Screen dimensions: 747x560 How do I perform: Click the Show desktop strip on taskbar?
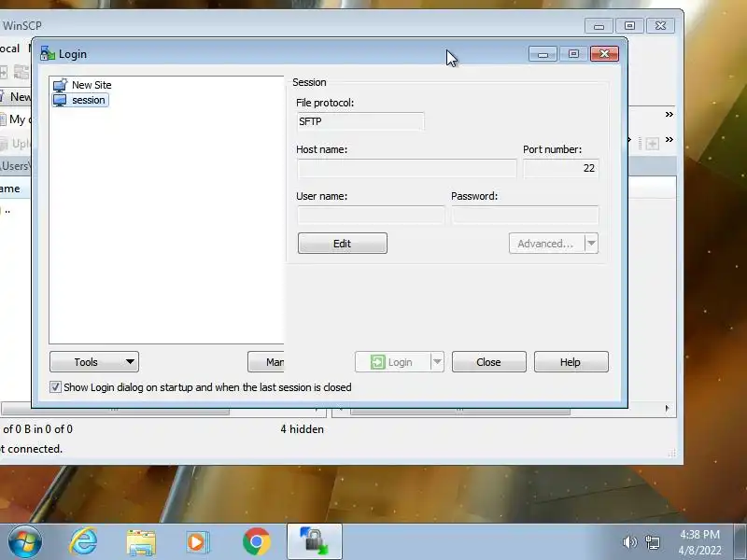pos(740,542)
